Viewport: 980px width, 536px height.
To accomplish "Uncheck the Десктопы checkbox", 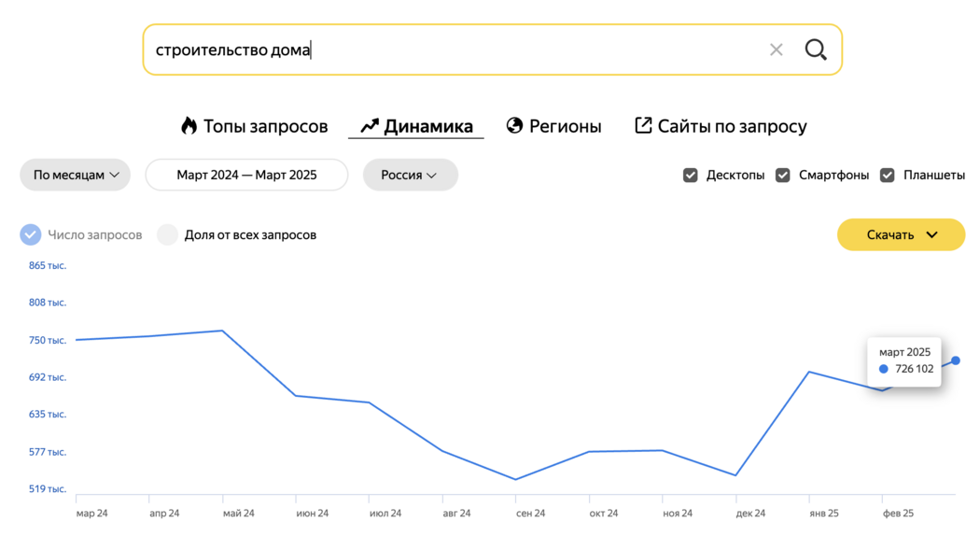I will pyautogui.click(x=690, y=176).
